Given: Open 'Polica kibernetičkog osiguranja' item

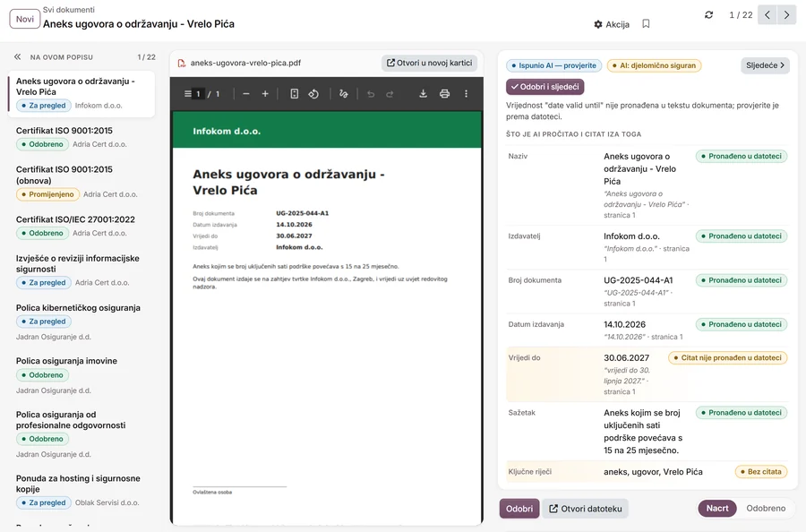Looking at the screenshot, I should [81, 322].
